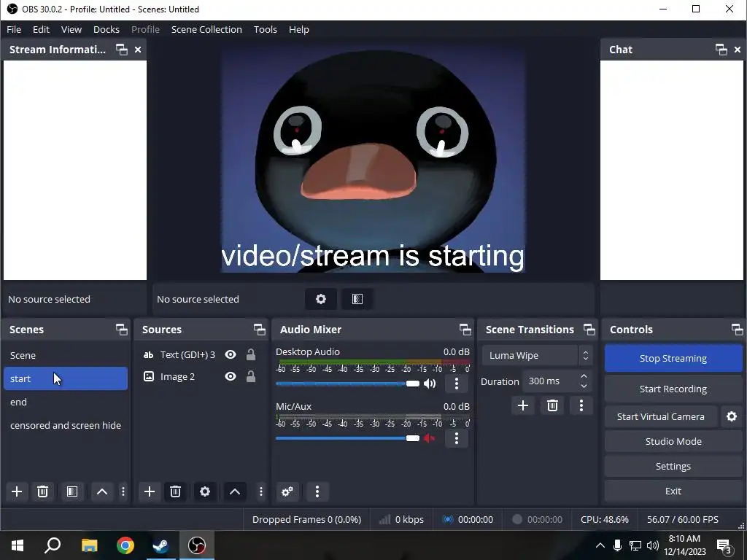747x560 pixels.
Task: Open the Luma Wipe transition dropdown
Action: pyautogui.click(x=538, y=355)
